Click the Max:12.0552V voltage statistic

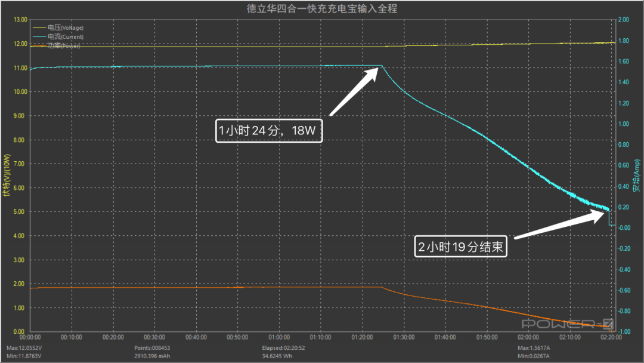(24, 348)
